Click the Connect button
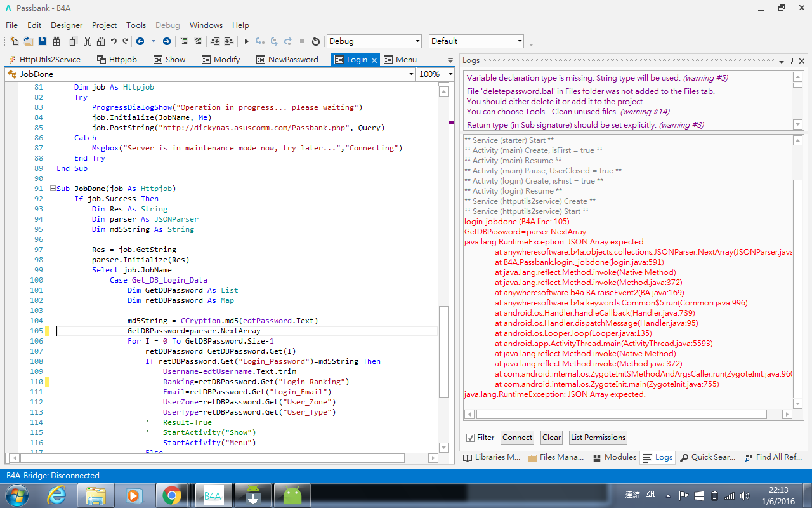Image resolution: width=812 pixels, height=508 pixels. pos(517,438)
